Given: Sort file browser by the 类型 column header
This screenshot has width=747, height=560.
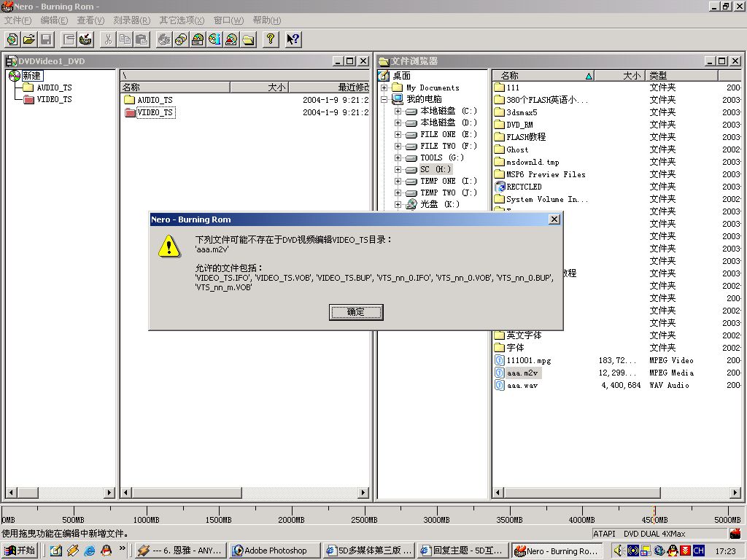Looking at the screenshot, I should coord(681,75).
